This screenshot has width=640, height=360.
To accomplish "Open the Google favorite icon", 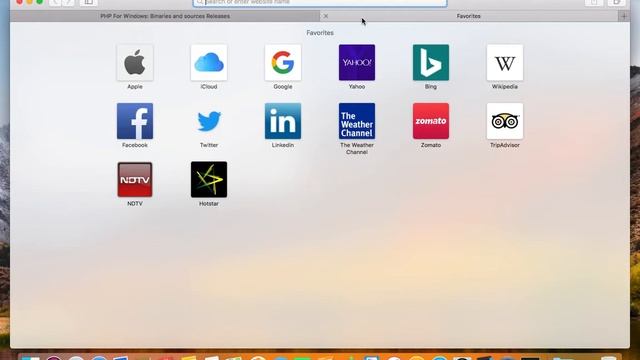I will coord(283,62).
